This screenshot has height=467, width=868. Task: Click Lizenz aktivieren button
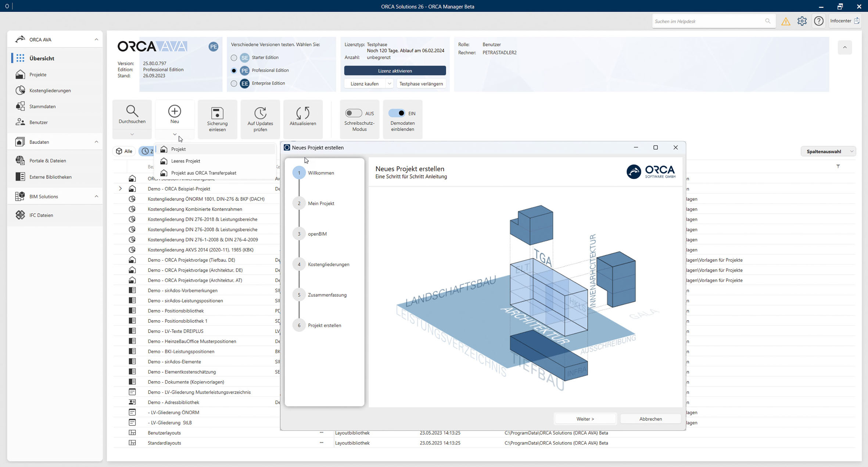(x=395, y=70)
